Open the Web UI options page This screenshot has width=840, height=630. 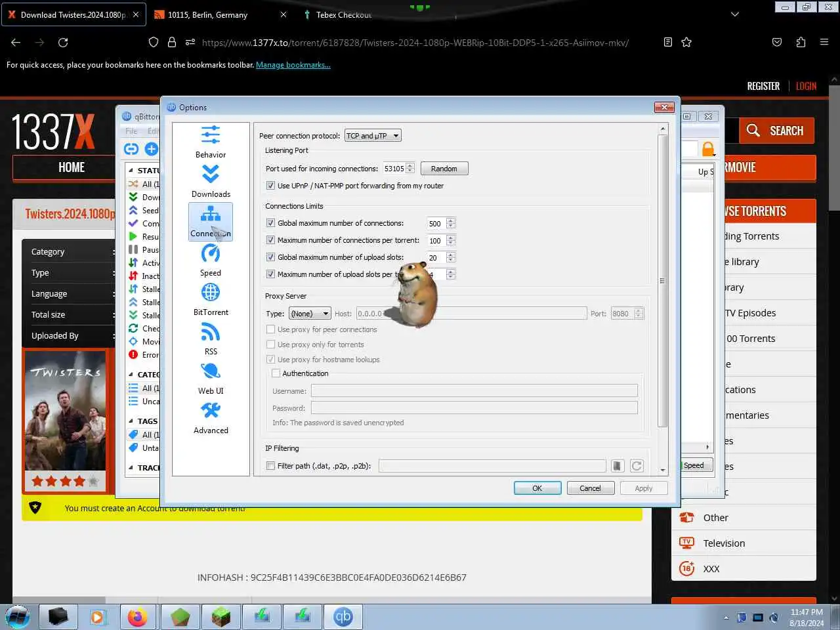pos(210,379)
